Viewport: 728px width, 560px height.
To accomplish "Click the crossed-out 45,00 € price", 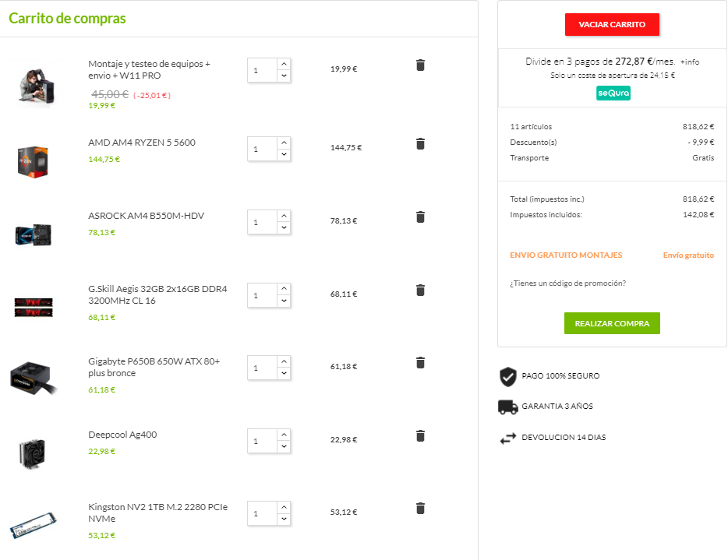I will pos(110,94).
